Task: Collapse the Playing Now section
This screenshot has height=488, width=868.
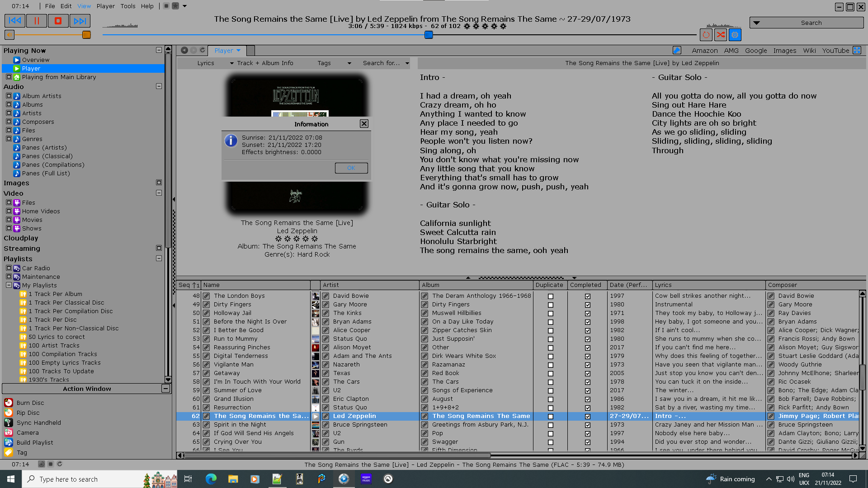Action: (159, 50)
